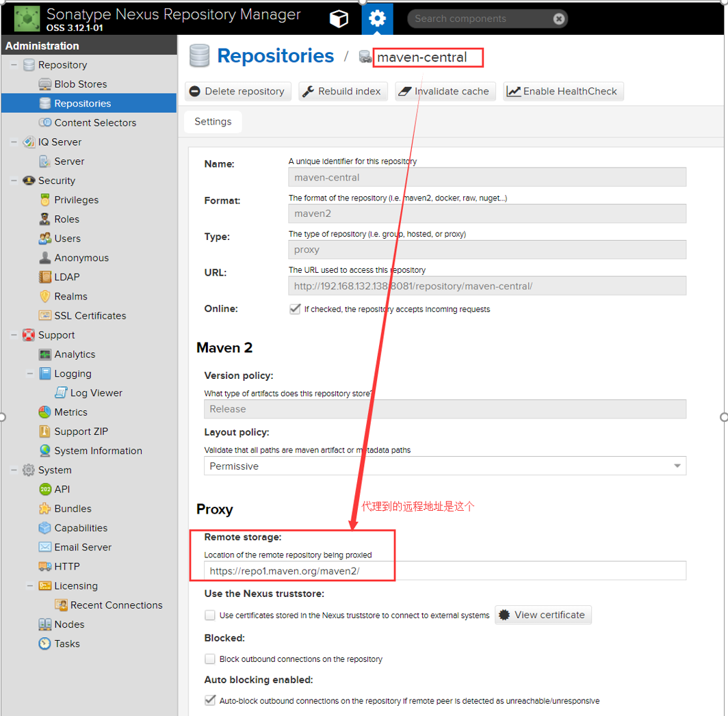Click the Capabilities cube icon
Screen dimensions: 728x716
click(x=45, y=528)
